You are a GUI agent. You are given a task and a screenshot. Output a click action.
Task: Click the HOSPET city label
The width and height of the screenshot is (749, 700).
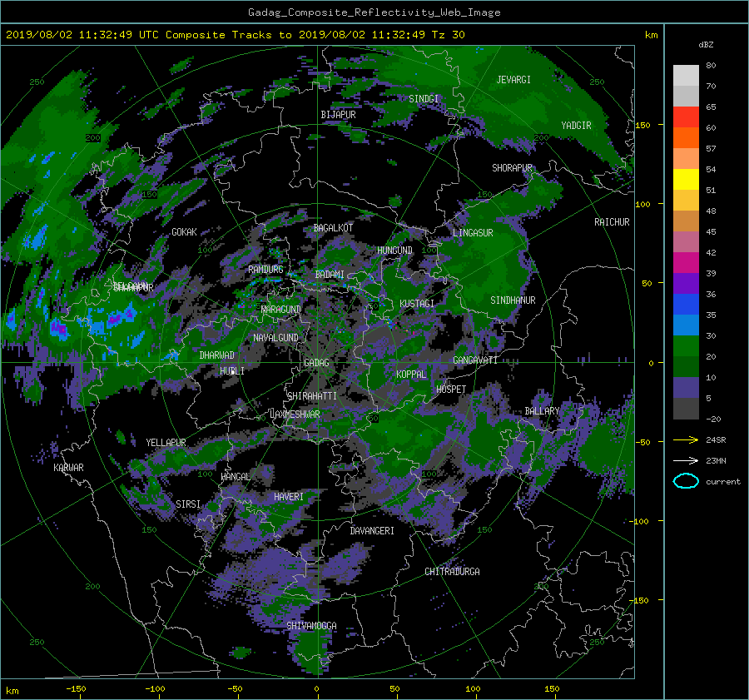[x=451, y=390]
